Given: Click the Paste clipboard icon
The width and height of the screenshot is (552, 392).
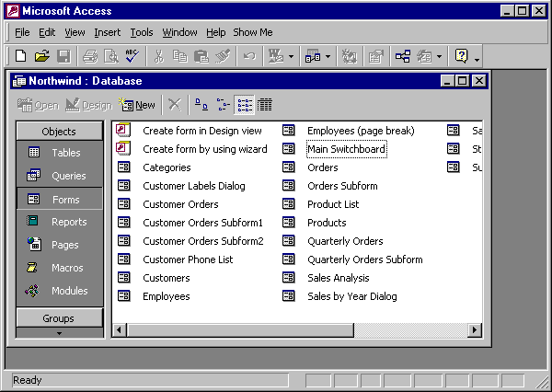Looking at the screenshot, I should (x=201, y=56).
